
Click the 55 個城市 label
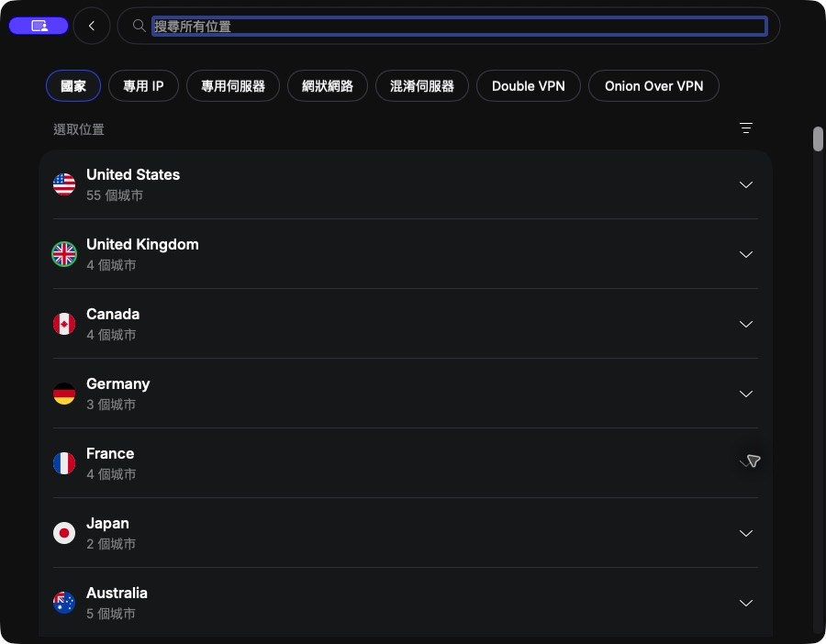coord(115,195)
